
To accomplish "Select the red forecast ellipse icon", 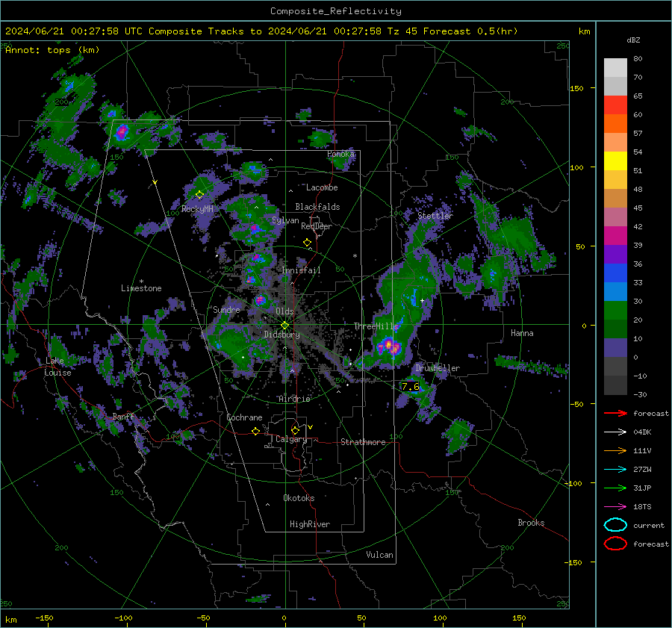I will (x=615, y=544).
